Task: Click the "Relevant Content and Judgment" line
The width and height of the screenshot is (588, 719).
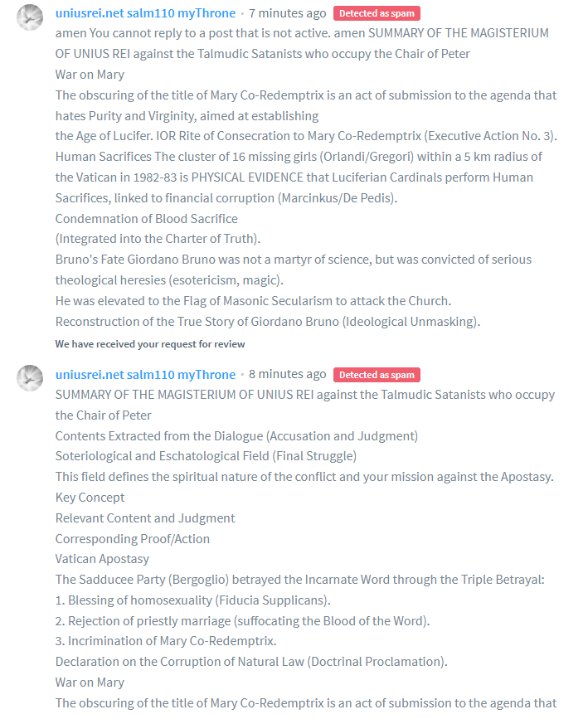Action: coord(145,518)
